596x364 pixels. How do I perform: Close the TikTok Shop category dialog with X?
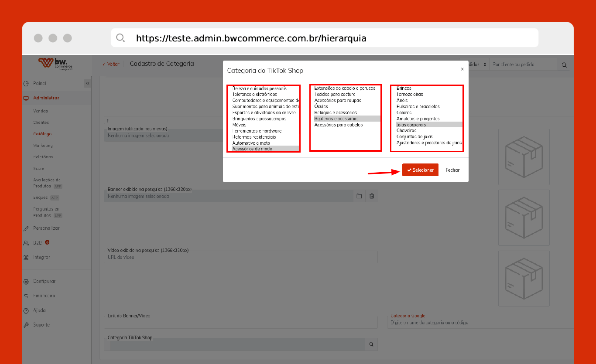[462, 69]
